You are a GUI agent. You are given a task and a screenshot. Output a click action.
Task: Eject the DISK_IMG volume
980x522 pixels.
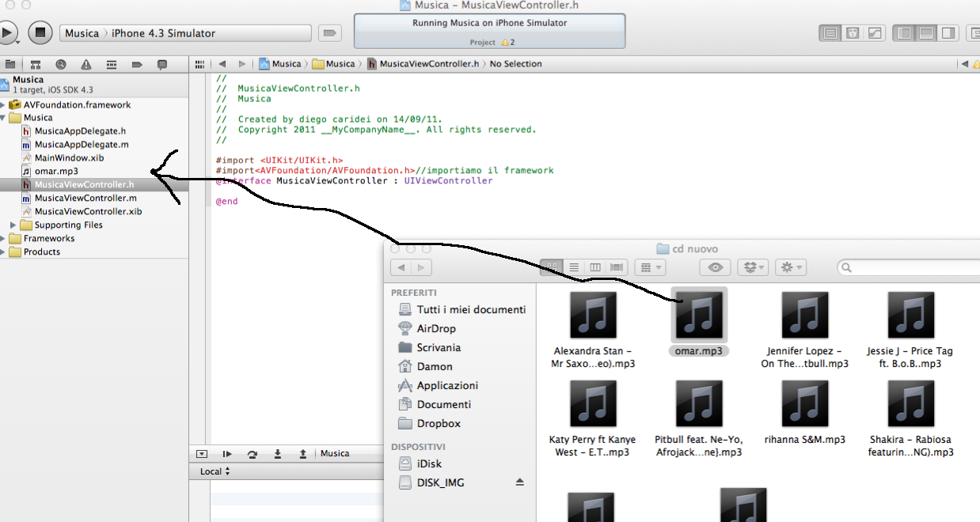[520, 482]
